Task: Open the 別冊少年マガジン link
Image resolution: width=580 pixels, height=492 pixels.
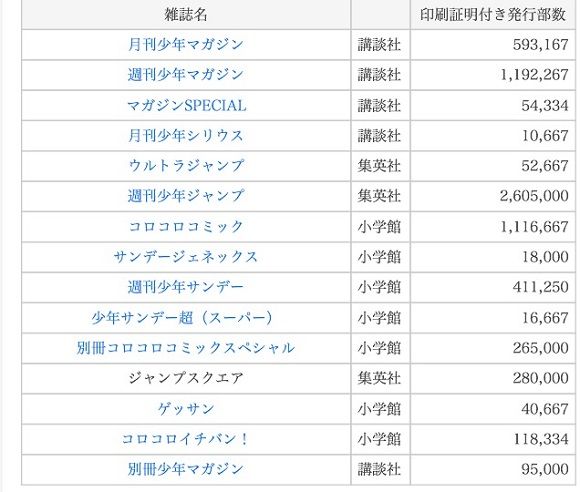Action: tap(186, 469)
